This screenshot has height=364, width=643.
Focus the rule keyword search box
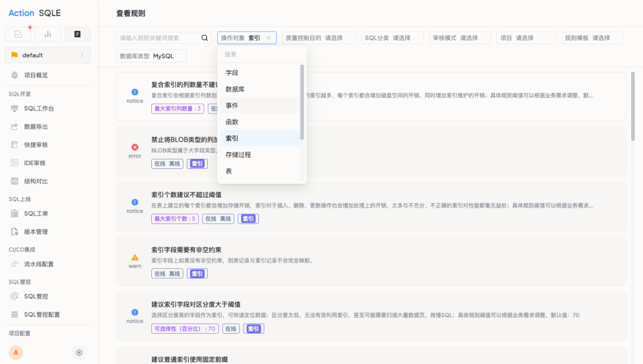(159, 37)
